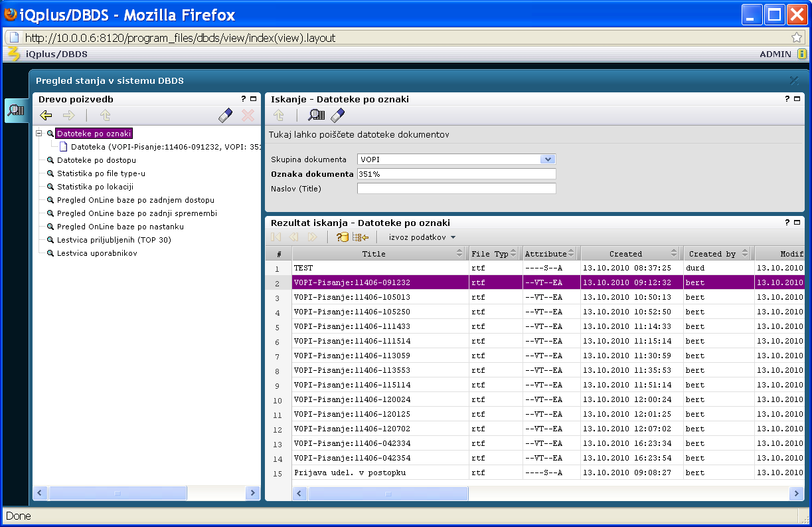Maximize the Drevo poizvedb panel
Viewport: 812px width, 527px height.
254,99
